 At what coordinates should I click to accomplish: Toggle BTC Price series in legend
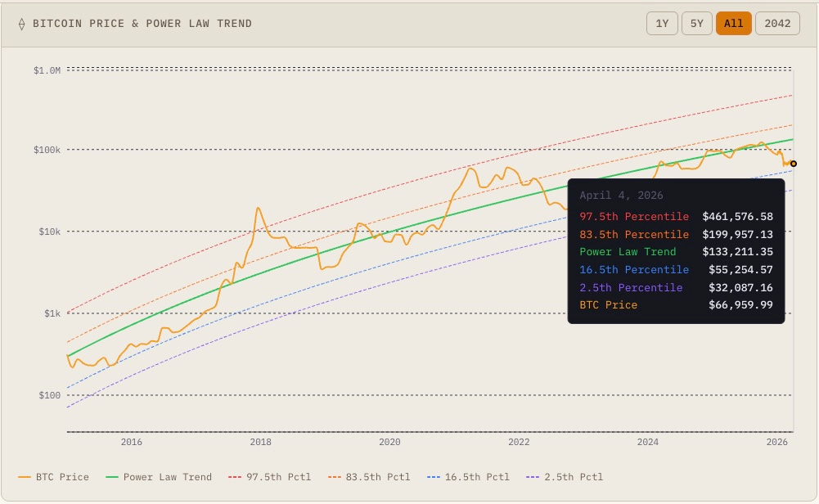coord(53,477)
